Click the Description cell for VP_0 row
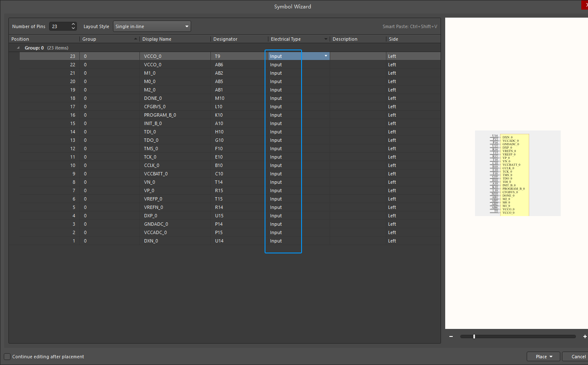Viewport: 588px width, 365px height. coord(358,190)
